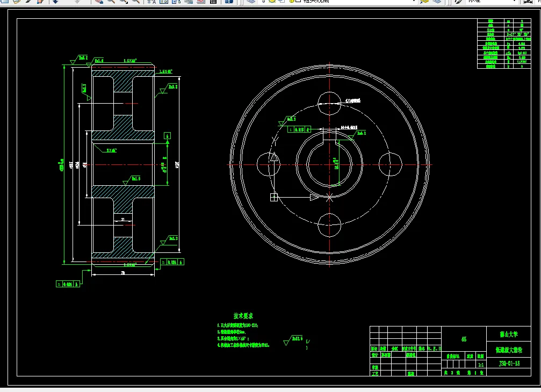Viewport: 541px width, 392px height.
Task: Expand the dimension style dropdown
Action: [514, 2]
